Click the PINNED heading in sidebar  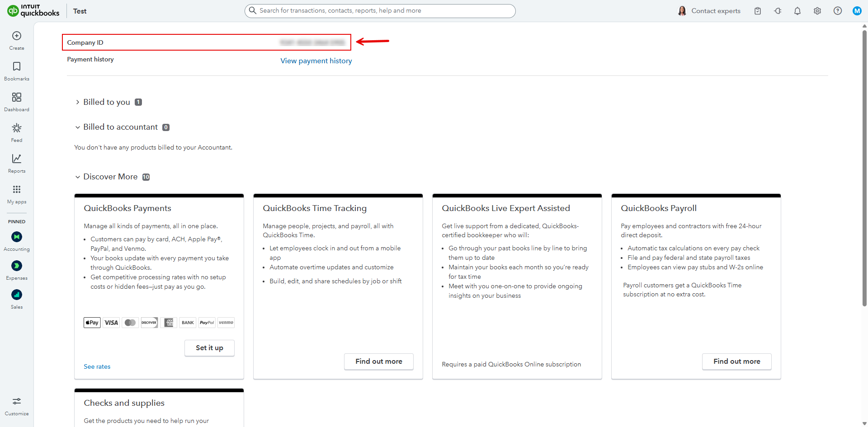17,221
